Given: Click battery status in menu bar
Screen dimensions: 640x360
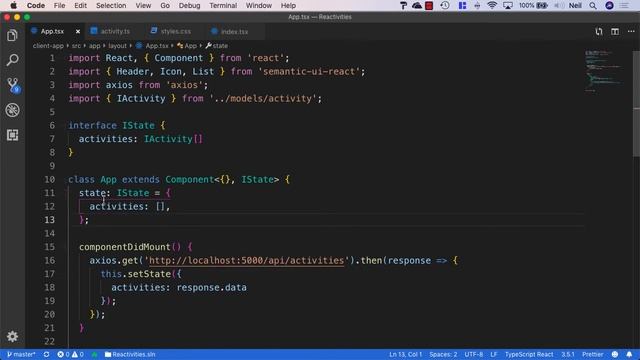Looking at the screenshot, I should click(x=533, y=5).
